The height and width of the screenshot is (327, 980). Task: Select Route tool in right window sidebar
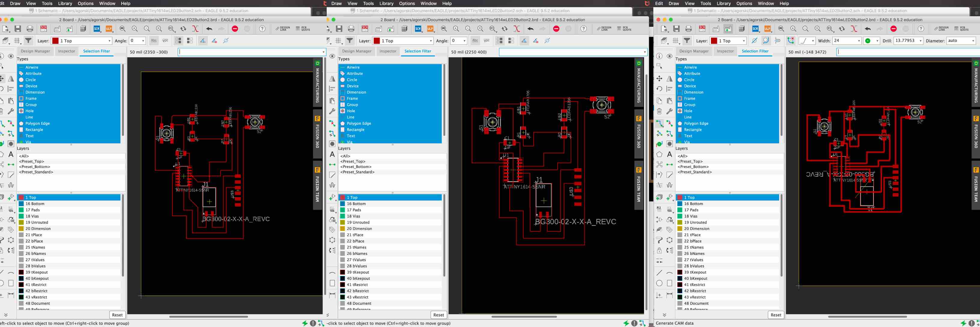[x=659, y=123]
